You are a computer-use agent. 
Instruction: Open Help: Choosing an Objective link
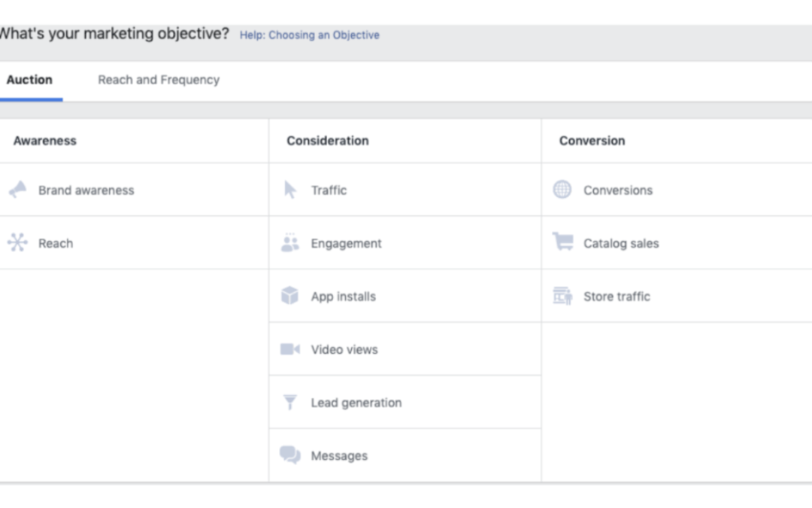click(310, 35)
